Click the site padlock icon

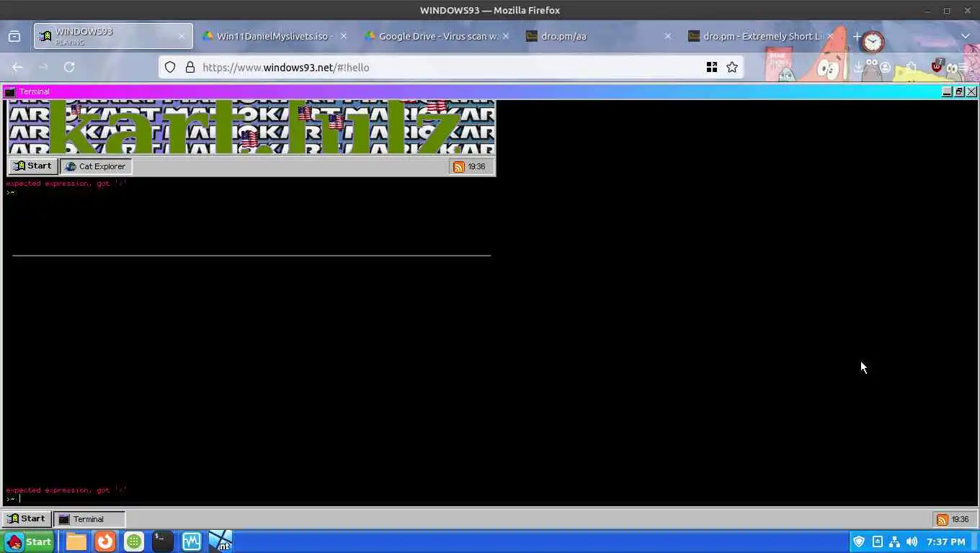pos(190,67)
